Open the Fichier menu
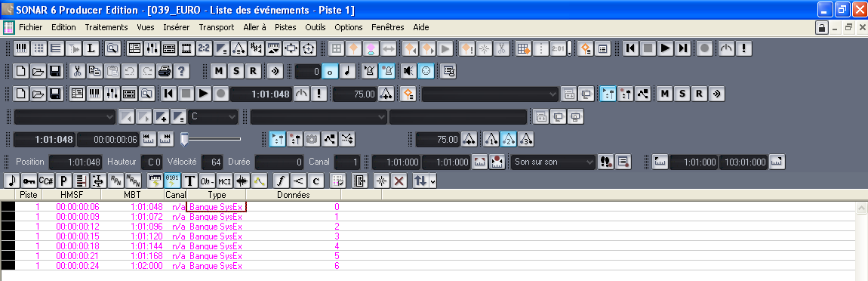This screenshot has width=868, height=281. click(30, 27)
